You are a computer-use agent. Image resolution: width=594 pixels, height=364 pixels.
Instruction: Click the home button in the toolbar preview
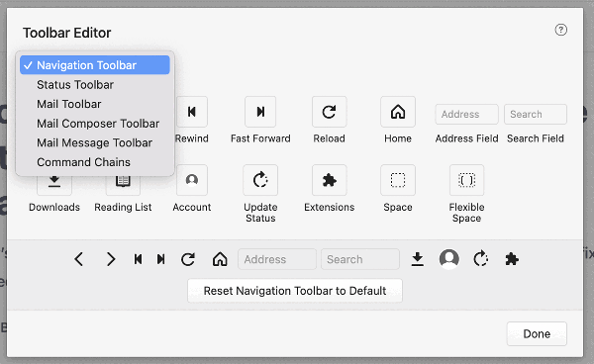[x=220, y=259]
